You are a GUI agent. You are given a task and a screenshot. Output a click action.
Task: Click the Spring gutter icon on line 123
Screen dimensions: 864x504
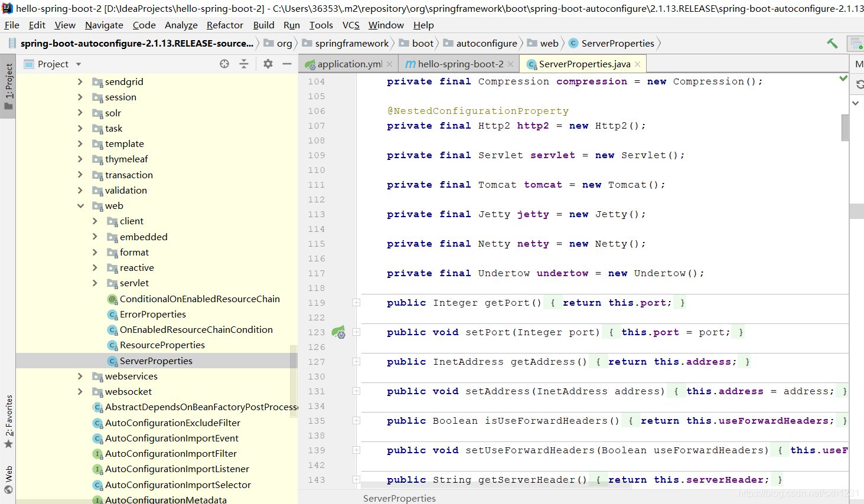pyautogui.click(x=338, y=332)
